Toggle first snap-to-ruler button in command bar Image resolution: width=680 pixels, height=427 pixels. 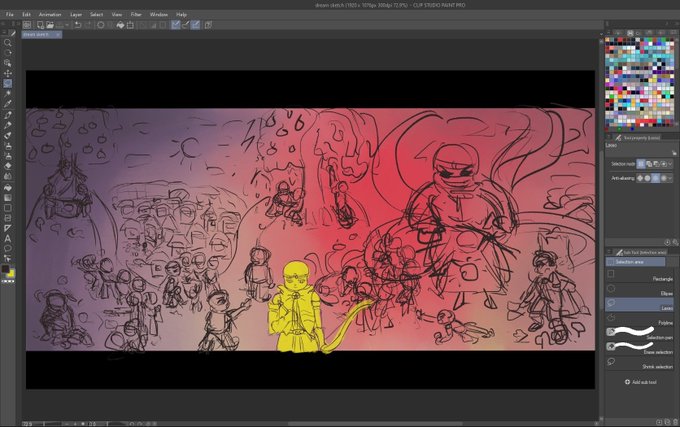click(175, 25)
